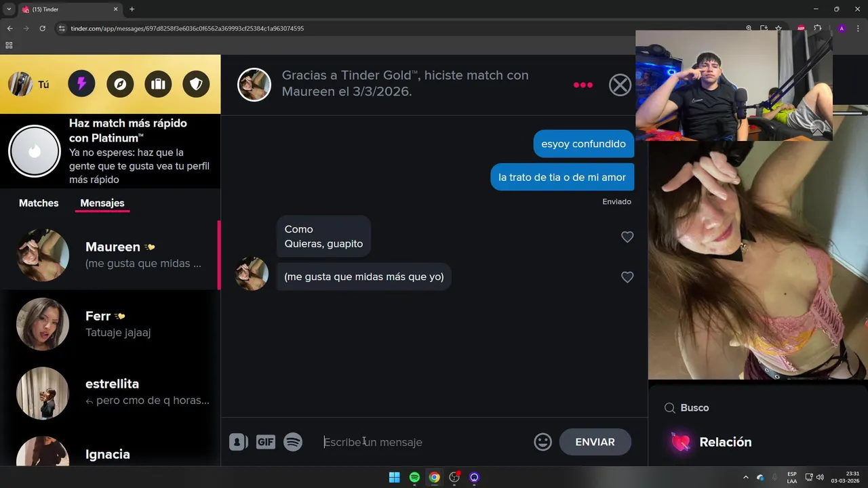Viewport: 868px width, 488px height.
Task: Open the volume speaker tray icon
Action: [x=820, y=477]
